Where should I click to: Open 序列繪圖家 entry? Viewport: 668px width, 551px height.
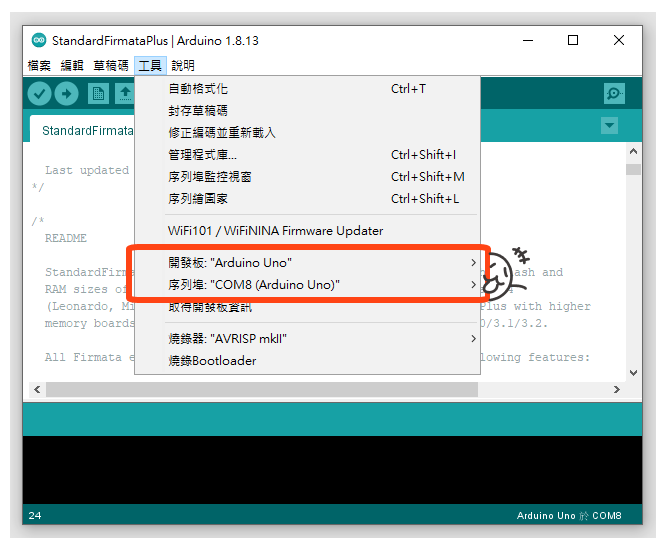(308, 199)
